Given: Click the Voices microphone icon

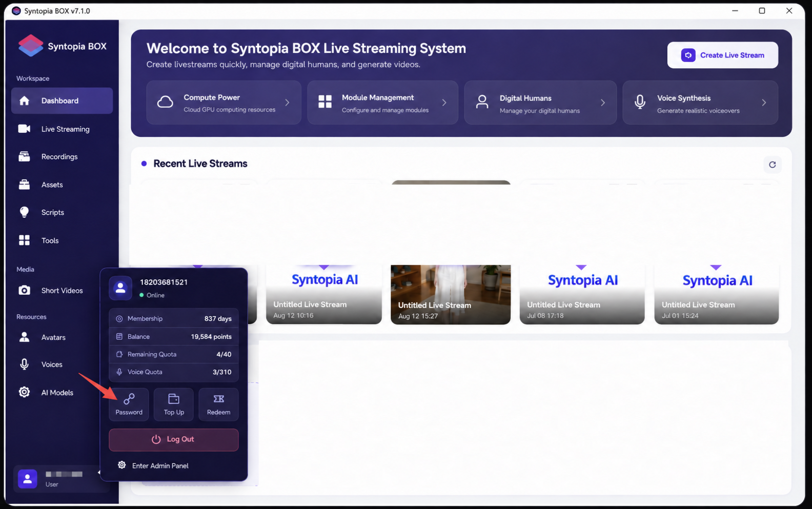Looking at the screenshot, I should (24, 364).
